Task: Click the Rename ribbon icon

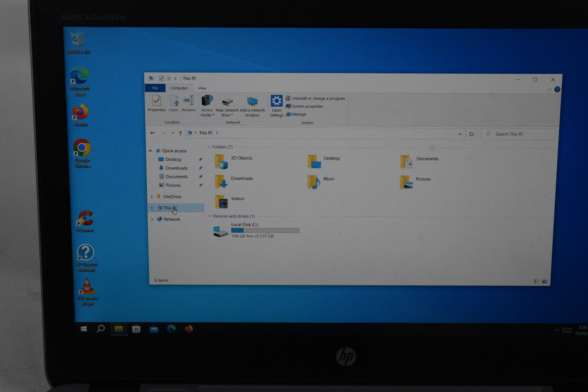Action: (x=189, y=103)
